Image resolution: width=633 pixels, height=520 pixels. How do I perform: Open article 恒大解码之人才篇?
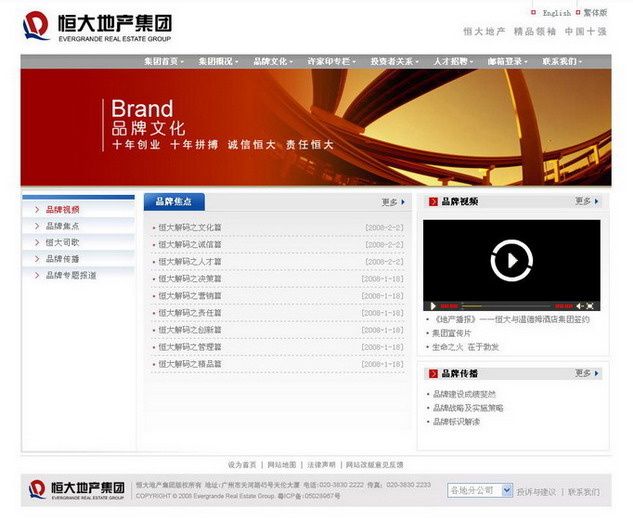click(190, 262)
